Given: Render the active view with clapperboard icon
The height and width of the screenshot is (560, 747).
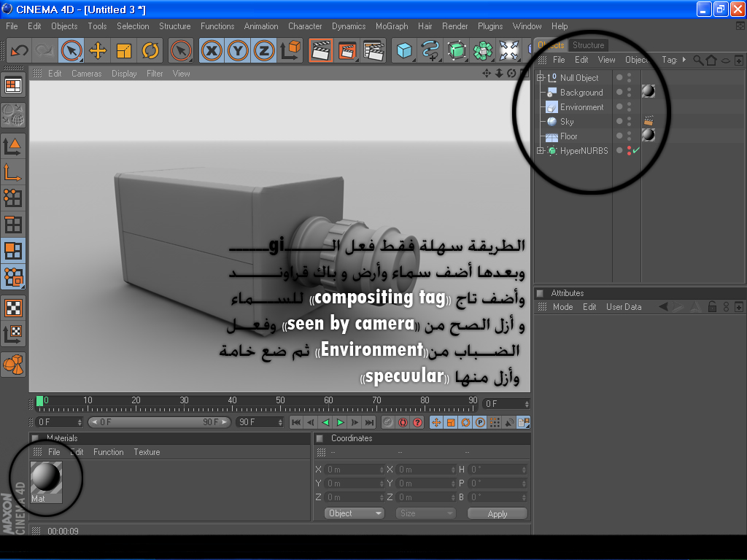Looking at the screenshot, I should point(321,50).
